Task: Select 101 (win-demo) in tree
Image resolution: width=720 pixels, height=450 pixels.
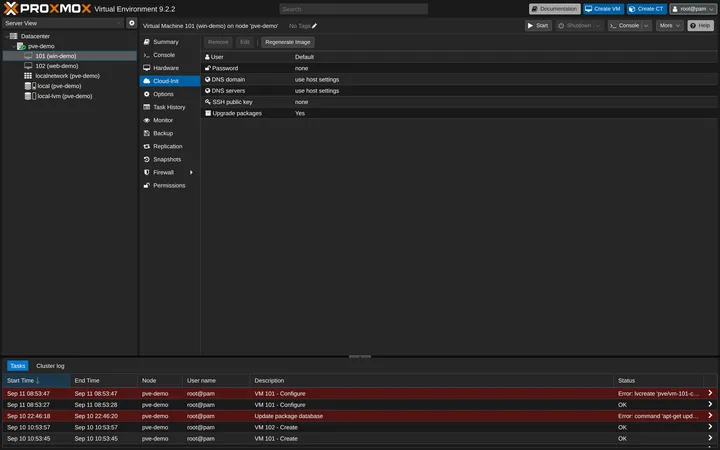Action: point(70,56)
